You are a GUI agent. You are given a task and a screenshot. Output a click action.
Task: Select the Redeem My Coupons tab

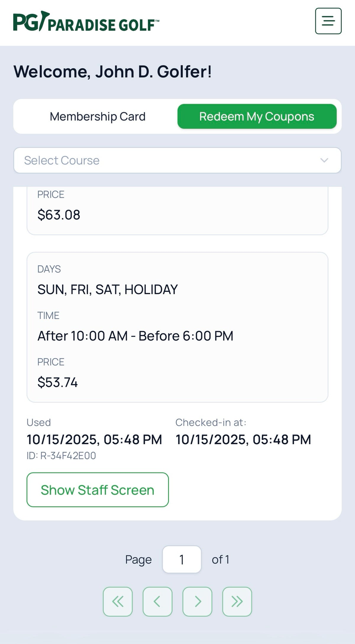tap(257, 116)
